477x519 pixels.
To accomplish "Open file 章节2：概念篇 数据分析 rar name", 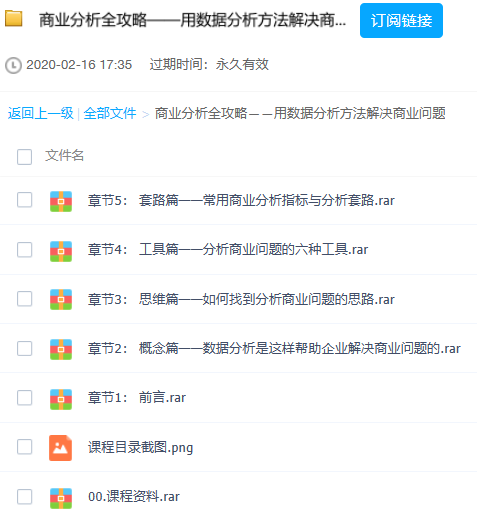I will 274,349.
